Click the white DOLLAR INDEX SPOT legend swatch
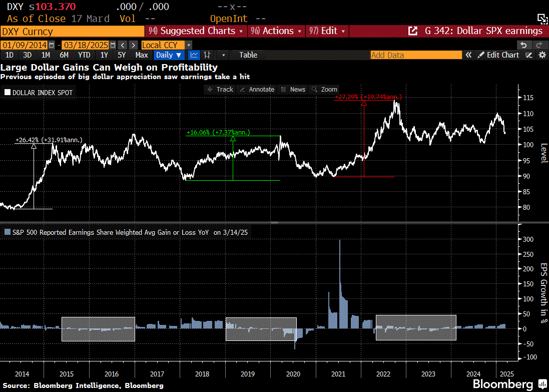 click(8, 93)
